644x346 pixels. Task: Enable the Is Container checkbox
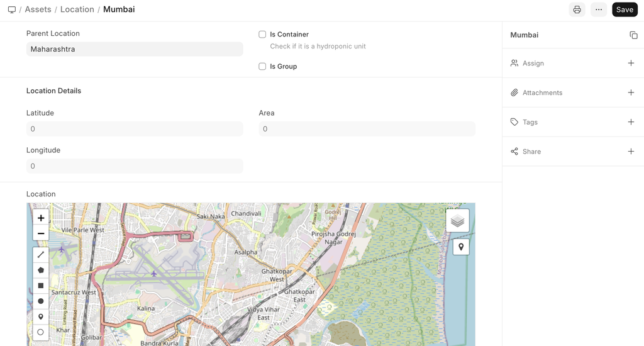click(x=262, y=35)
